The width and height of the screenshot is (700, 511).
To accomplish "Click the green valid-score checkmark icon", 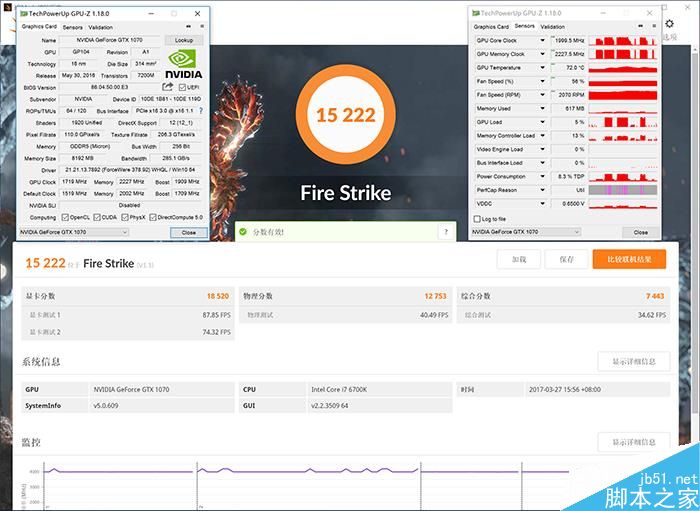I will 243,232.
